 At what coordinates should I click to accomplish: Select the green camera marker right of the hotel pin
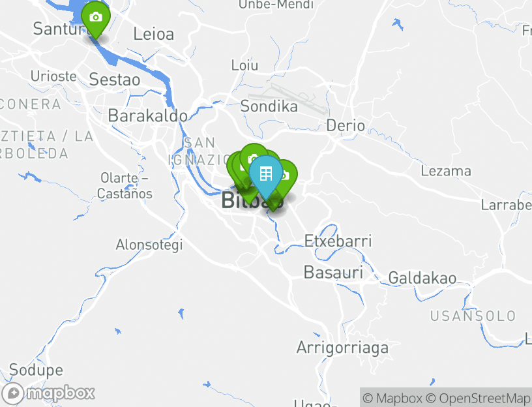pos(286,175)
